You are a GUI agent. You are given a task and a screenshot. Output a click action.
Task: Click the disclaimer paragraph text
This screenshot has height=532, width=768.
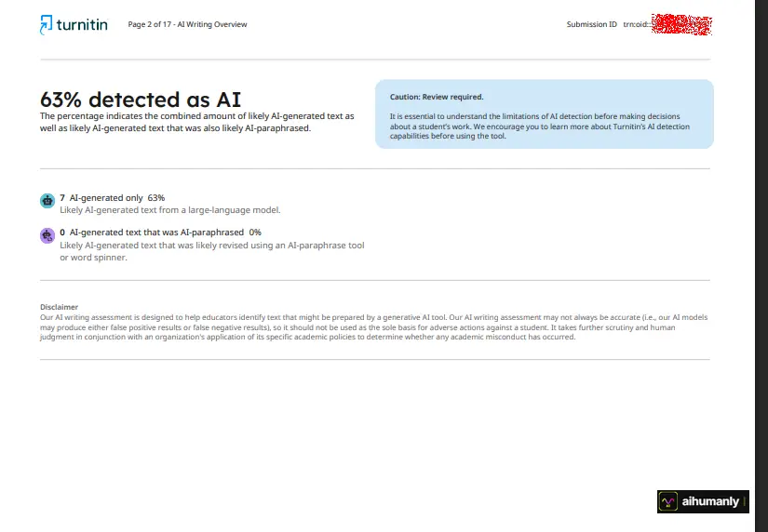point(373,327)
